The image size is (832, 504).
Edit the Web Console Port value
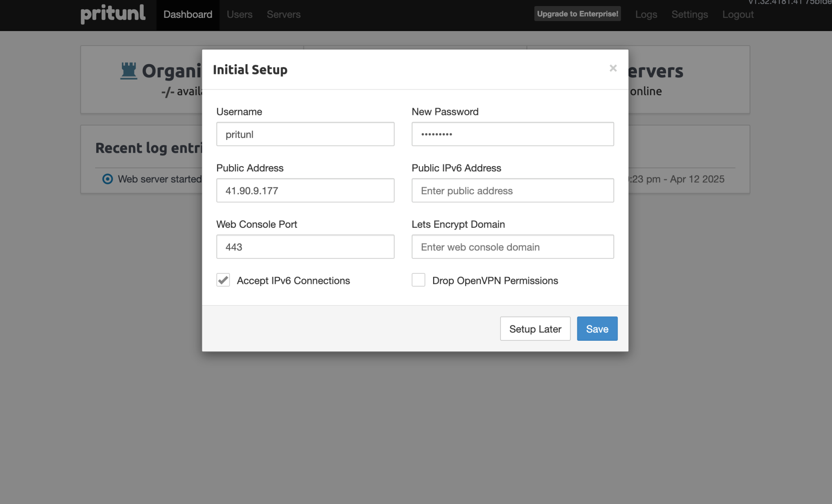[x=305, y=247]
